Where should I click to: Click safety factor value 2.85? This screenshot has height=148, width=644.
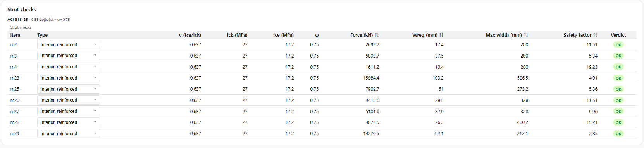(x=593, y=134)
